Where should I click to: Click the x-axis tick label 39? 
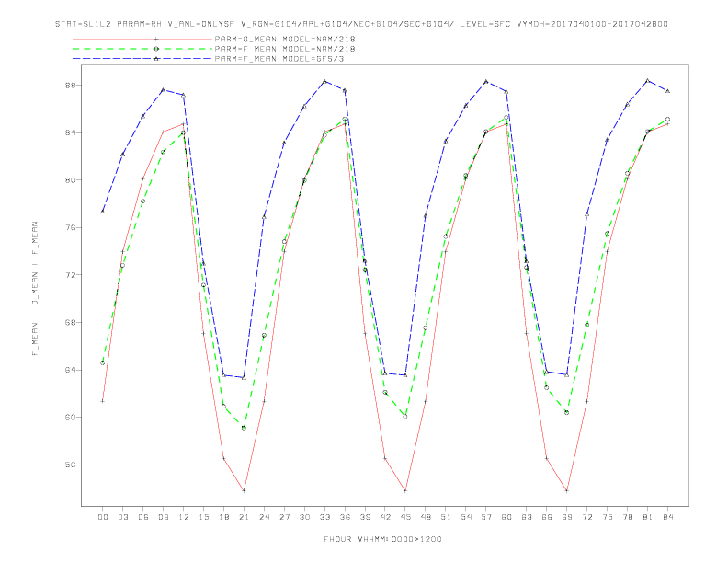pos(365,517)
